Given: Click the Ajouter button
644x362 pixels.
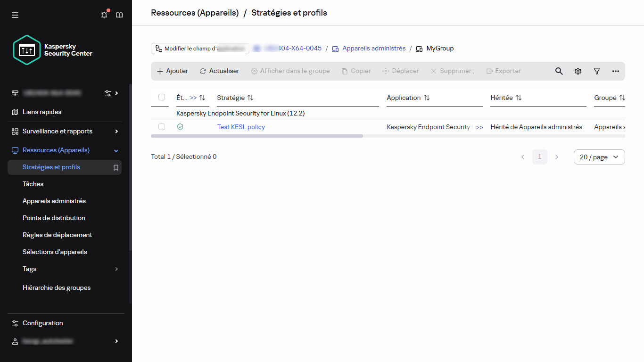Looking at the screenshot, I should pos(173,71).
